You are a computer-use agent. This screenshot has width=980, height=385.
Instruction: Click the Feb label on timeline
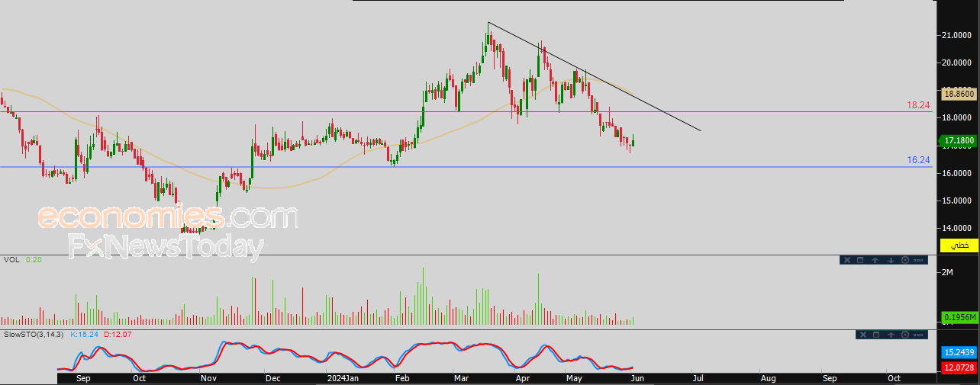403,377
